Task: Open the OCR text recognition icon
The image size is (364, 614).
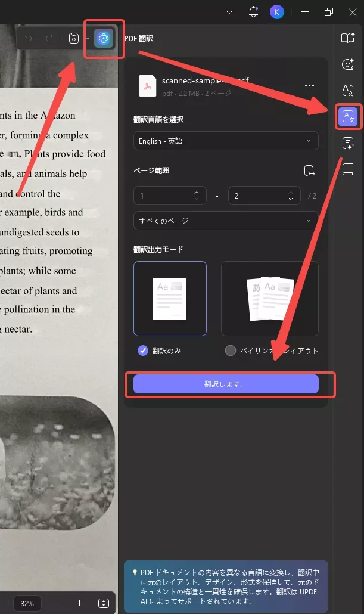Action: tap(347, 91)
